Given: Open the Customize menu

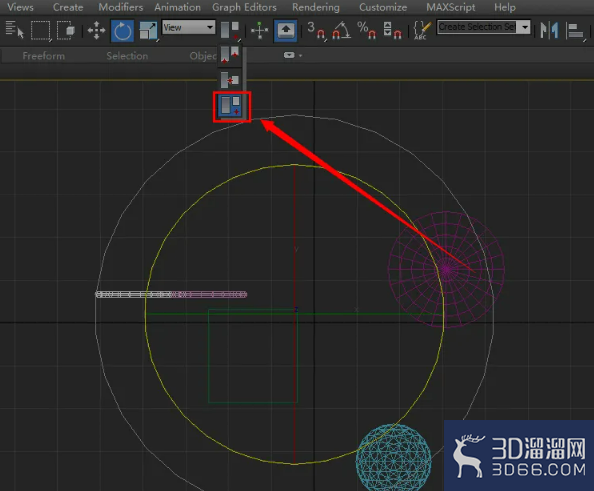Looking at the screenshot, I should [383, 7].
